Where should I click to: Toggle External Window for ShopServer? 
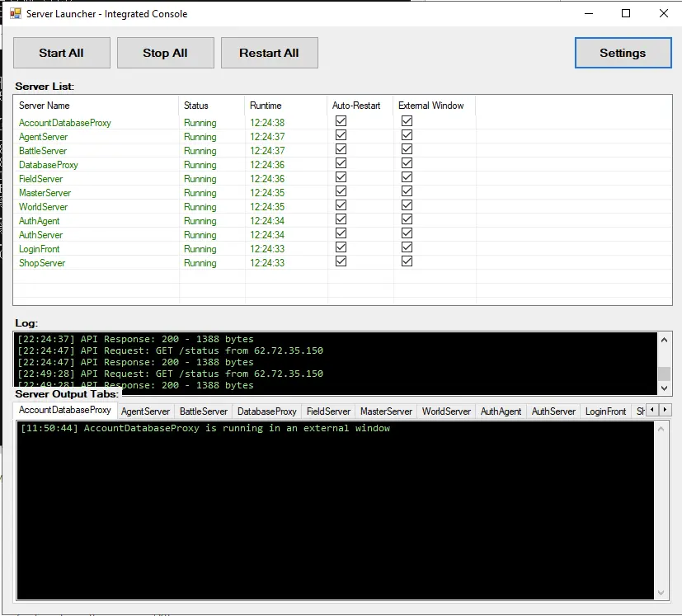click(x=407, y=261)
